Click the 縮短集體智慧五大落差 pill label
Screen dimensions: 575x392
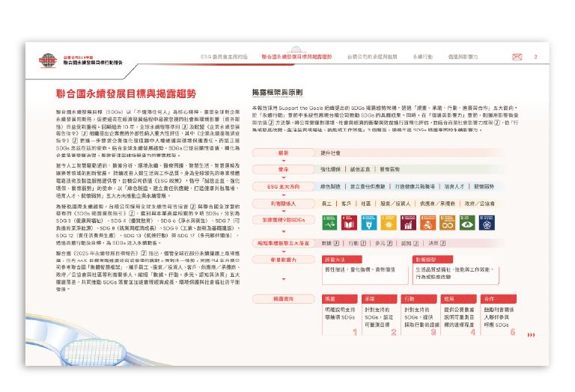pyautogui.click(x=283, y=243)
